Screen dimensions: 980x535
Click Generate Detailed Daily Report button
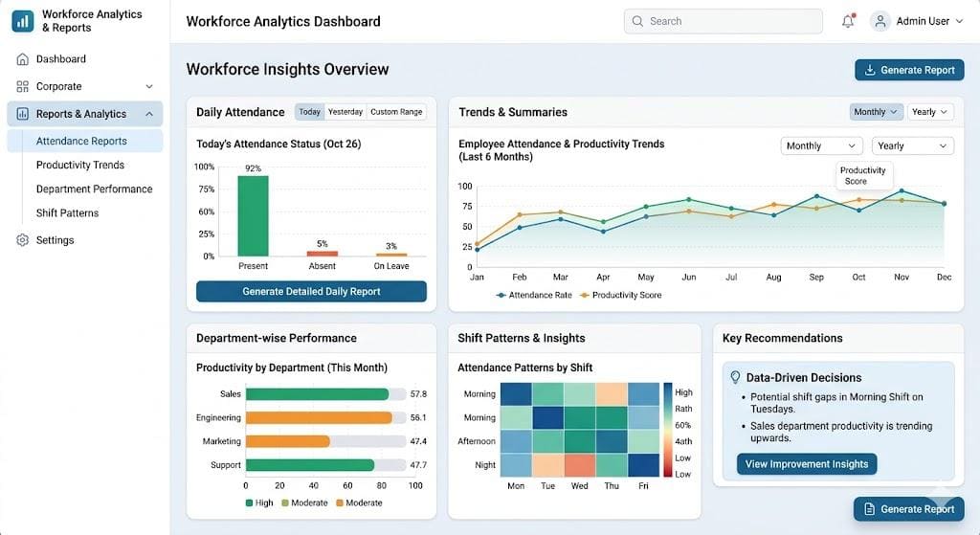click(x=311, y=291)
